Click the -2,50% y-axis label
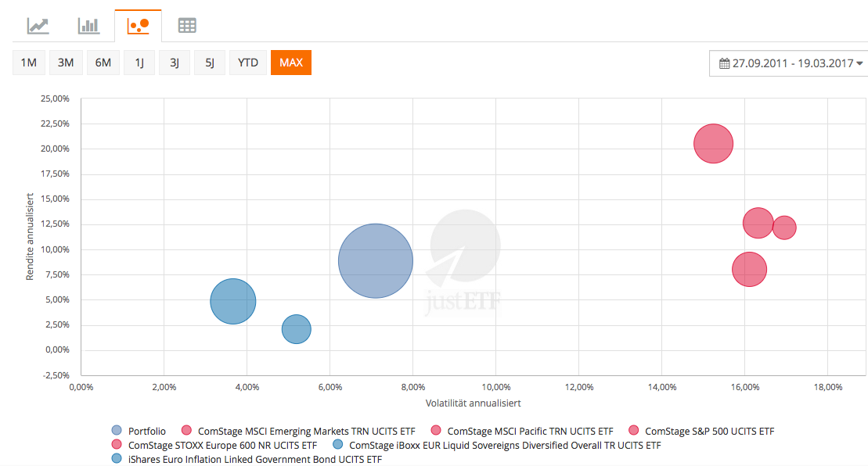The image size is (868, 466). [56, 375]
